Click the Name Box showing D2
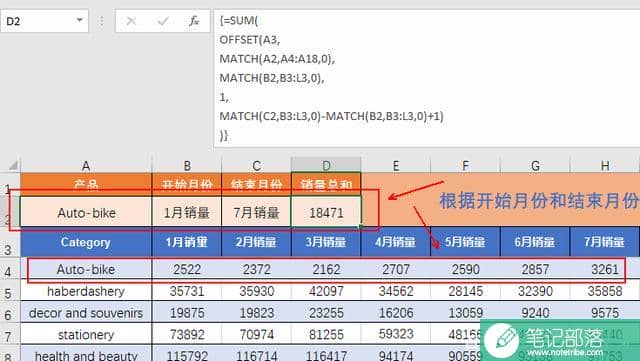 (44, 21)
